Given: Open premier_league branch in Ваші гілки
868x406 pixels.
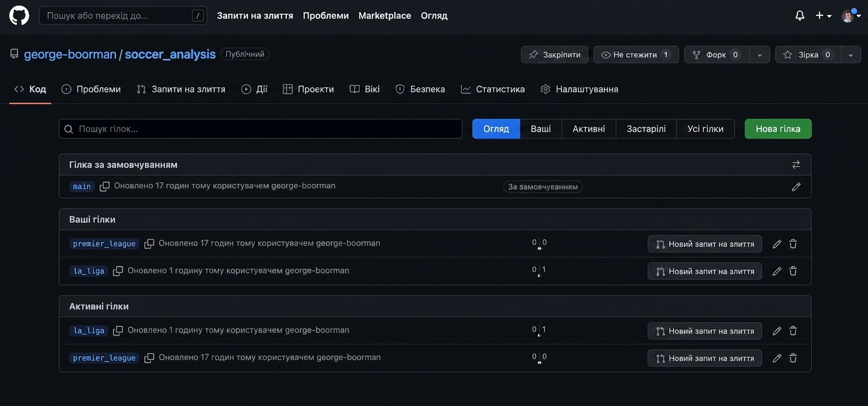Looking at the screenshot, I should (x=104, y=244).
